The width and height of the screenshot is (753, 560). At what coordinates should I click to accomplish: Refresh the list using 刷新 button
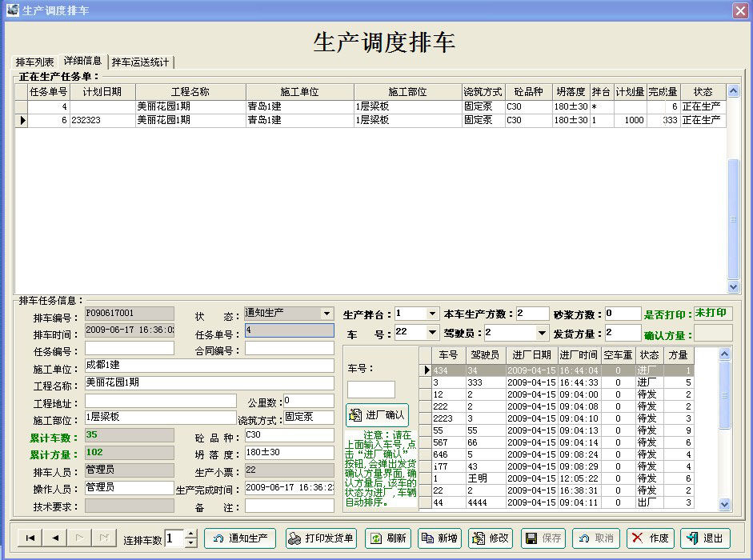(388, 538)
